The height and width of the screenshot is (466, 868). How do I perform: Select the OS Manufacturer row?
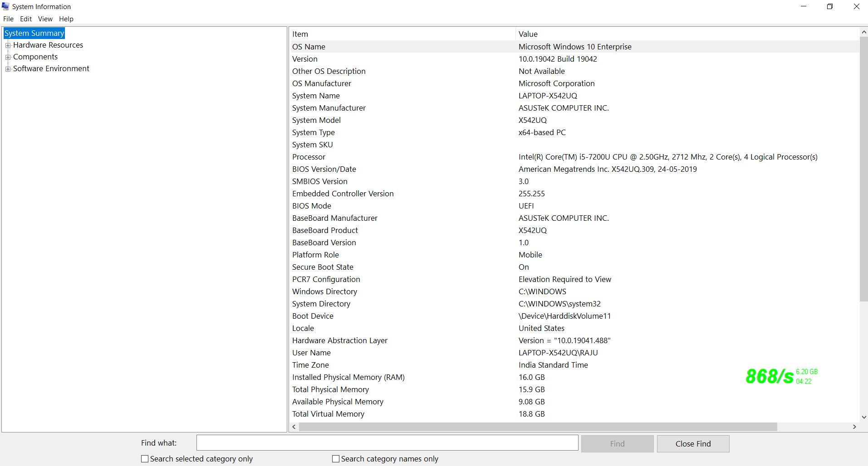574,83
